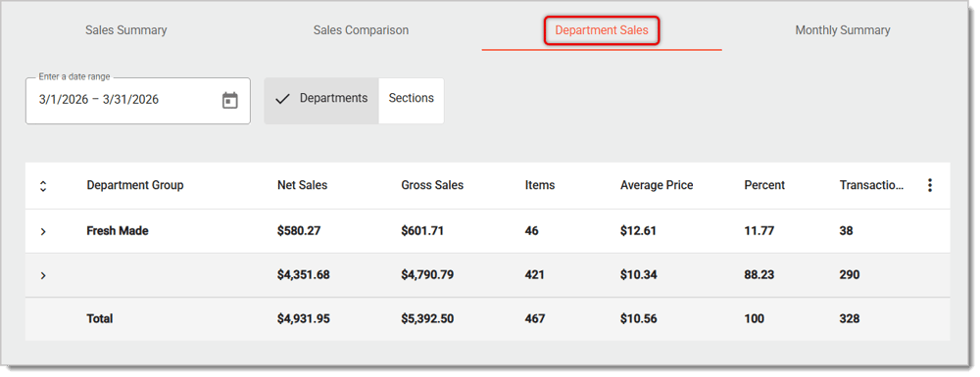Expand the unnamed group row with $4,351.68

point(43,275)
